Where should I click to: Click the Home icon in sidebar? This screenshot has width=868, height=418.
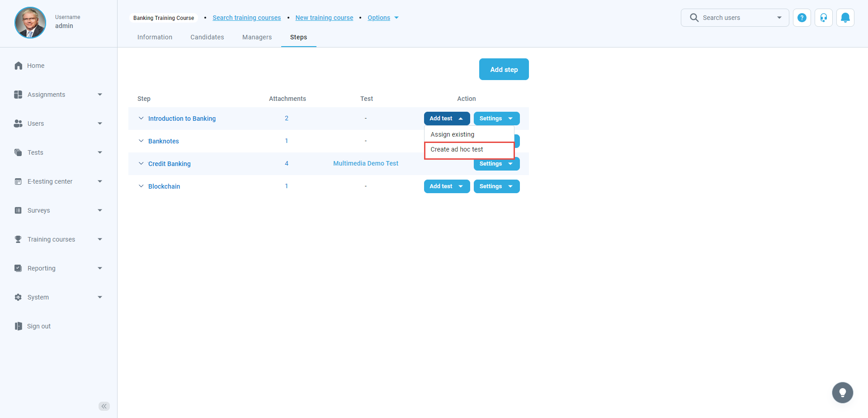point(19,66)
